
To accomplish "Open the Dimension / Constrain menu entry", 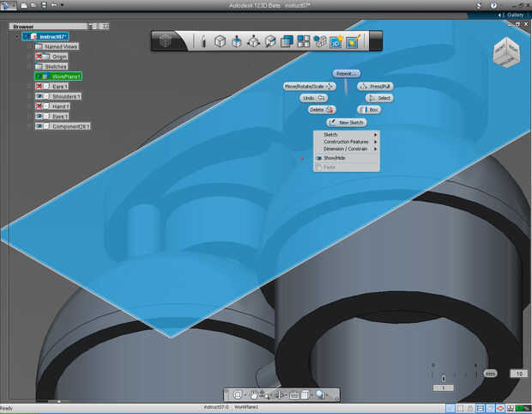I will coord(346,149).
